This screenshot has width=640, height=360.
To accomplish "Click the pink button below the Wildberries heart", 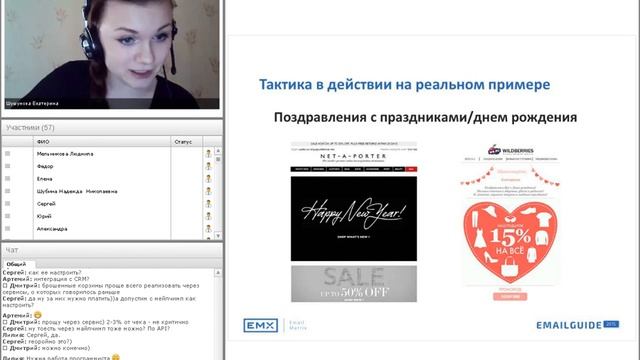I will click(510, 296).
